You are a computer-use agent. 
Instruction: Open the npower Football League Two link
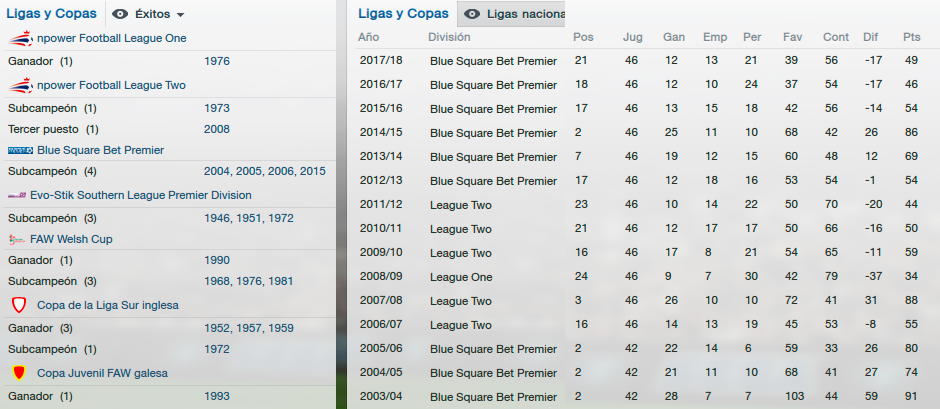112,85
